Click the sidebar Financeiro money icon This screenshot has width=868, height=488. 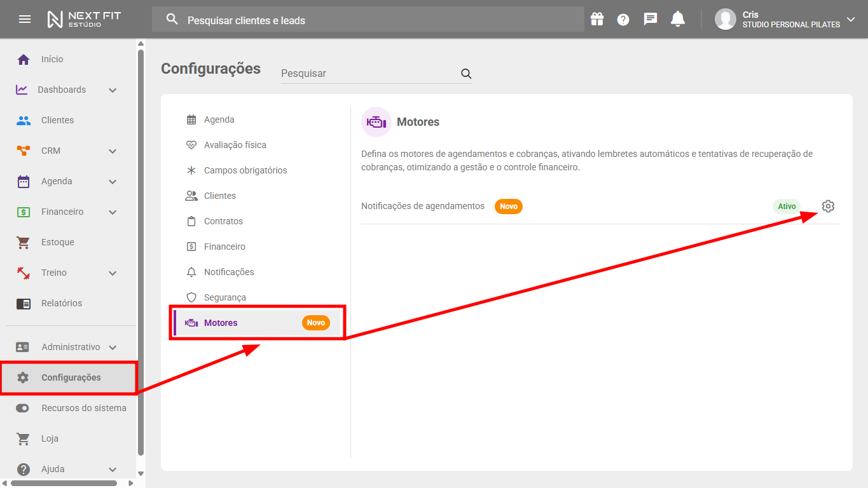24,212
